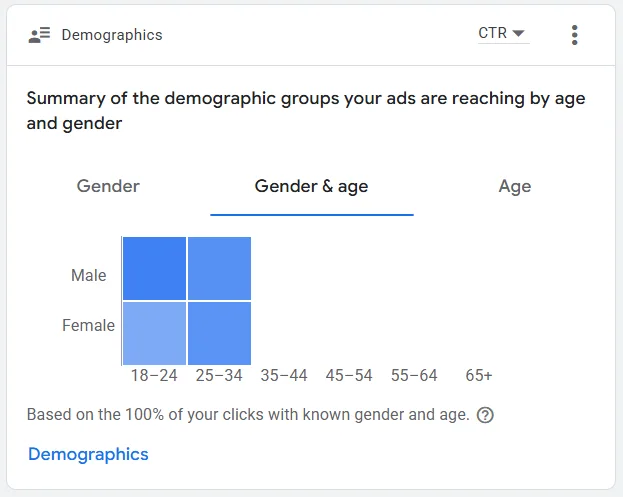Click the 35–44 age axis label
This screenshot has width=623, height=497.
(284, 376)
